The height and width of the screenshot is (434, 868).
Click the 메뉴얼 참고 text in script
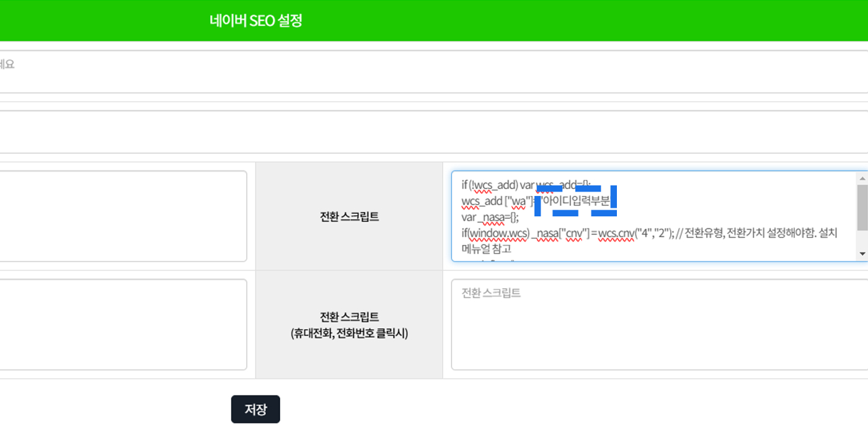486,249
